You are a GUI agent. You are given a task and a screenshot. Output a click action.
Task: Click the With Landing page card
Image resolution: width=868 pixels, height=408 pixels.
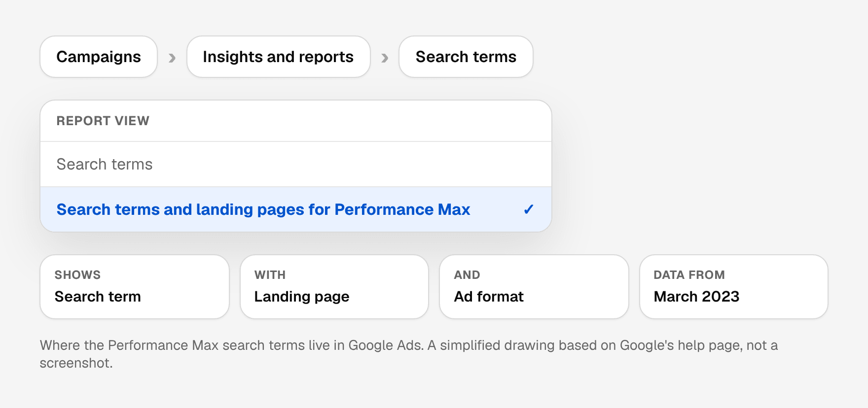[x=334, y=287]
